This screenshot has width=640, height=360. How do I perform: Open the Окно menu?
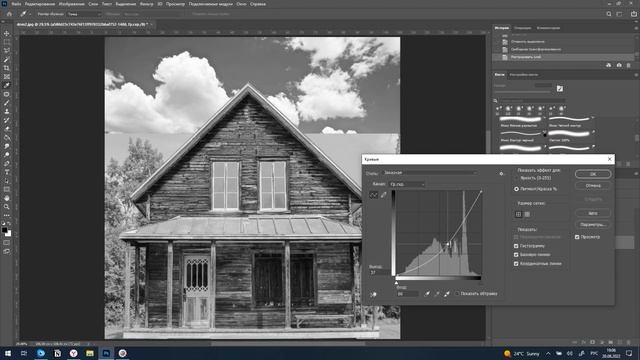241,4
